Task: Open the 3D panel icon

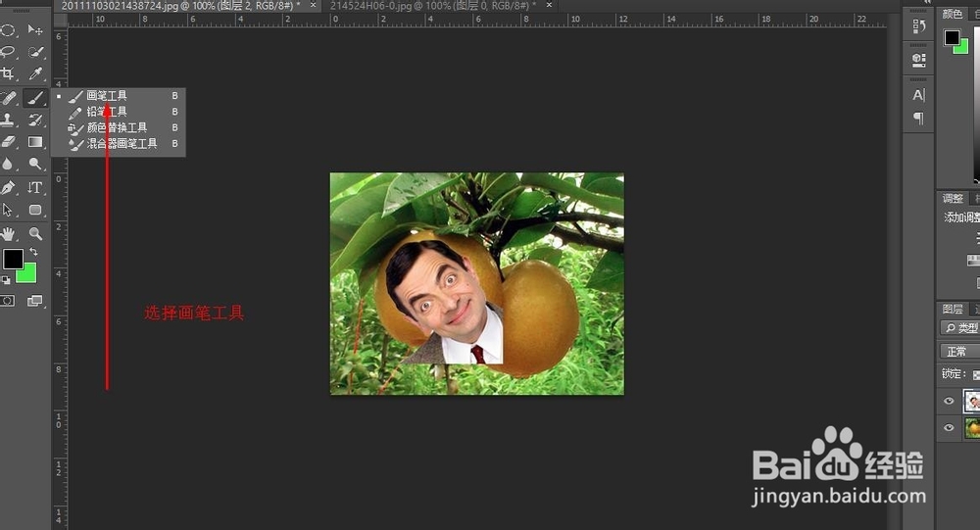Action: pos(919,60)
